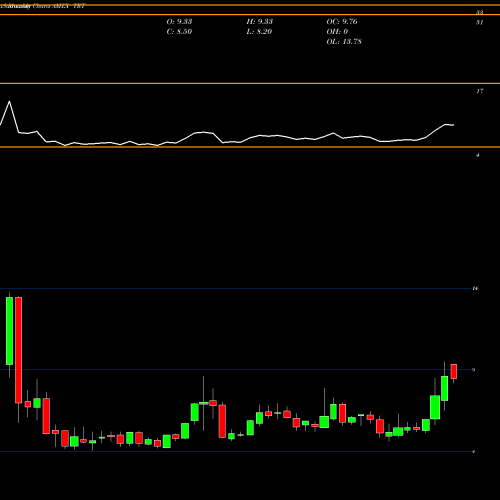500x500 pixels.
Task: Click the OC: 9.76 value
Action: click(342, 22)
